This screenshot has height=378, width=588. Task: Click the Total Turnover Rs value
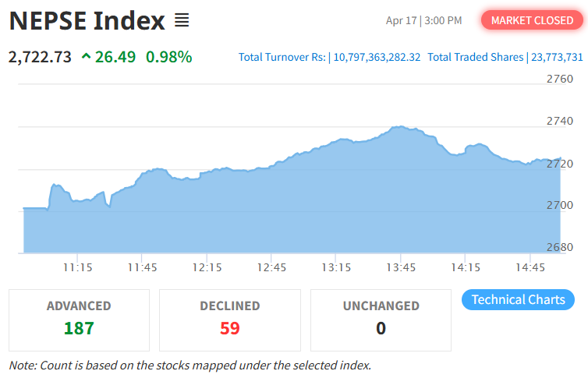[377, 57]
